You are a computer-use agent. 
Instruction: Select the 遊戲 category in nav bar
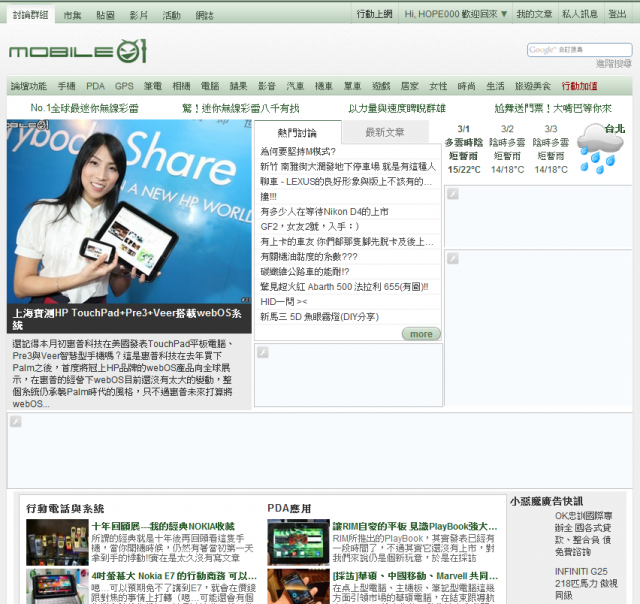[x=381, y=86]
